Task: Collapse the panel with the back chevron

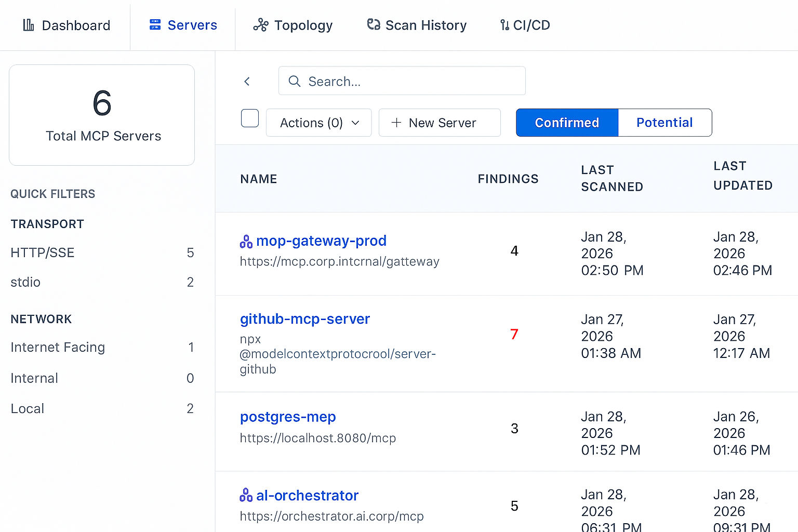Action: click(247, 81)
